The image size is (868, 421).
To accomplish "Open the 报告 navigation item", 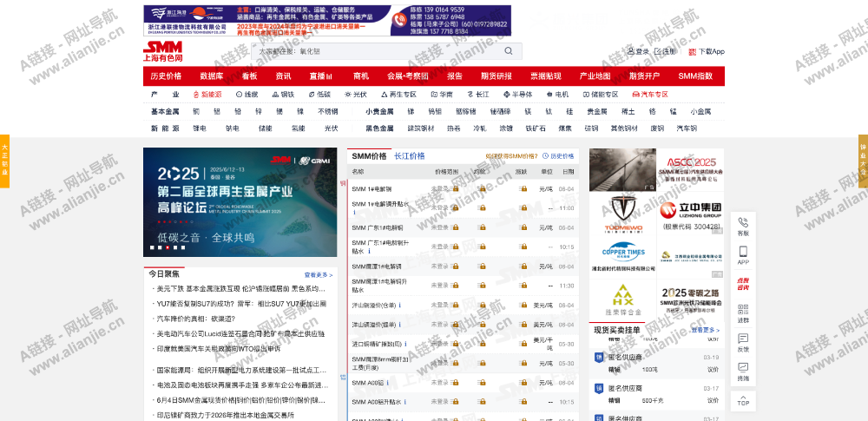I will point(455,76).
